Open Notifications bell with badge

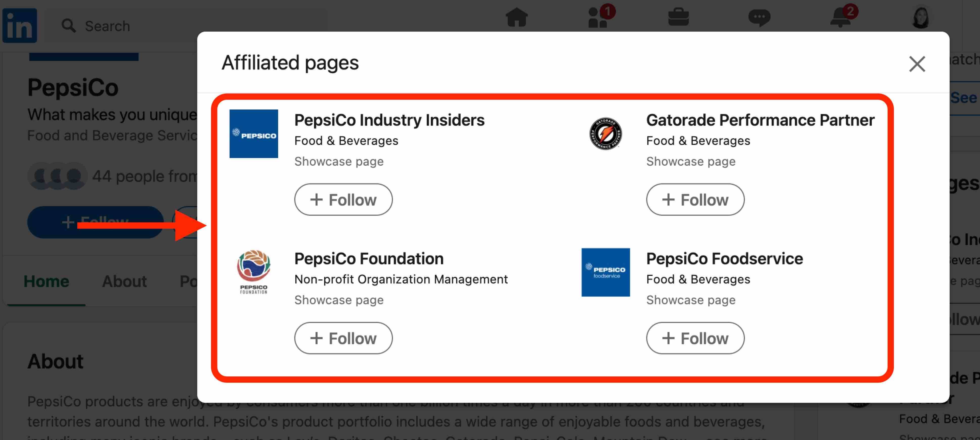[840, 17]
